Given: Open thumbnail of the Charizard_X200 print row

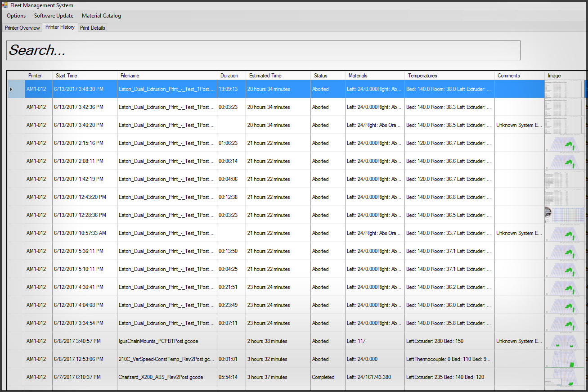Looking at the screenshot, I should click(565, 377).
